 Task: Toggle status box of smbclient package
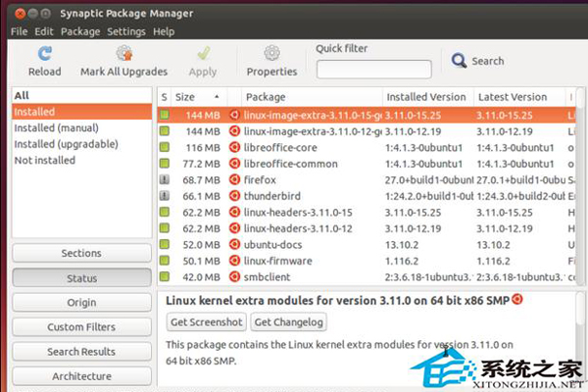pyautogui.click(x=165, y=276)
